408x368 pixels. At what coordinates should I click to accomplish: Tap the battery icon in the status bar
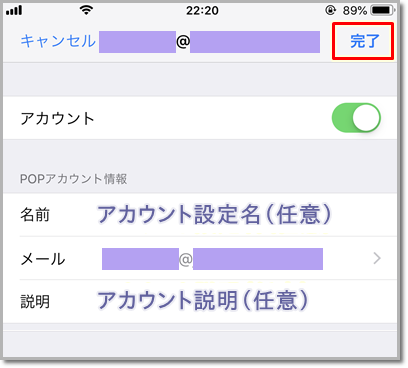click(382, 10)
